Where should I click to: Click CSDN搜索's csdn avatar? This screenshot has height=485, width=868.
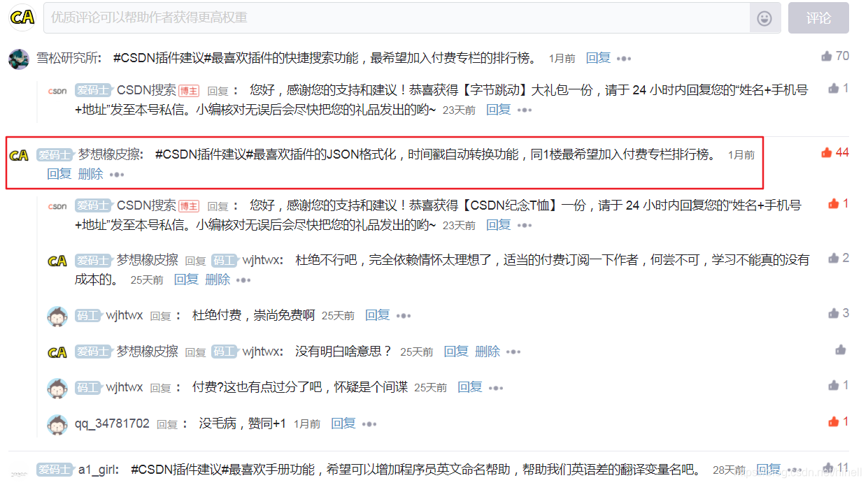pyautogui.click(x=57, y=91)
